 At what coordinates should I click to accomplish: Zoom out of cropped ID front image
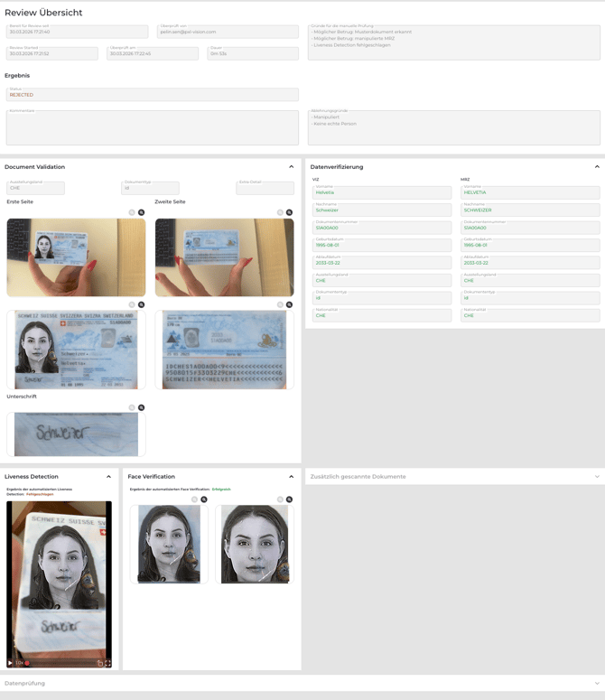point(132,304)
